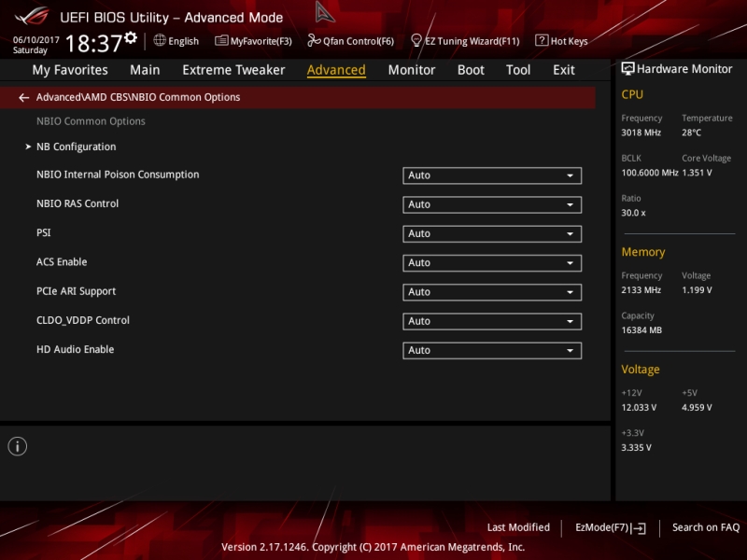This screenshot has height=560, width=747.
Task: Click the 18:37 clock display
Action: (94, 43)
